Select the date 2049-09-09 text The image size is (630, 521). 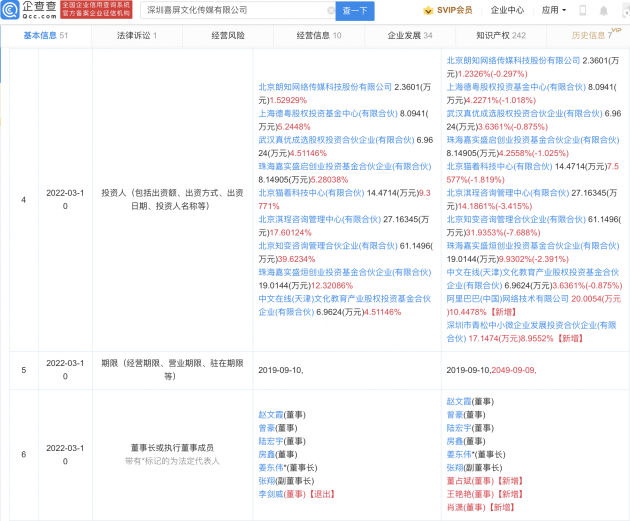[514, 370]
